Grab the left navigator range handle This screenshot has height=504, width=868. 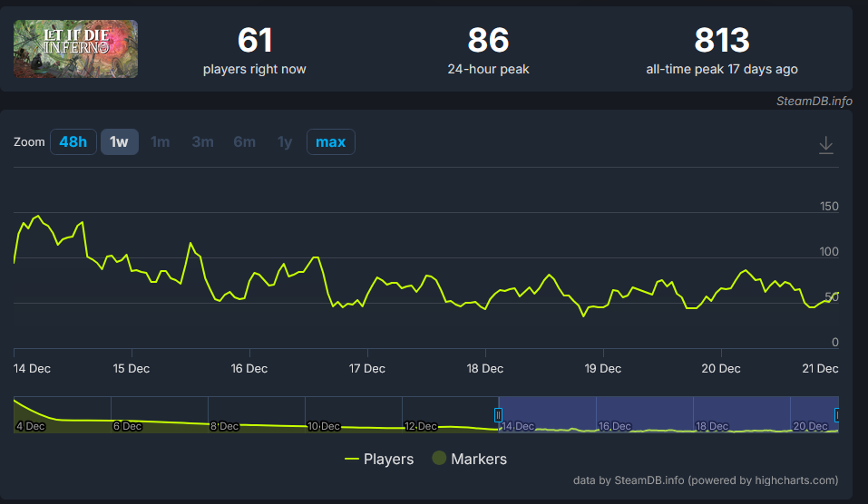(498, 415)
